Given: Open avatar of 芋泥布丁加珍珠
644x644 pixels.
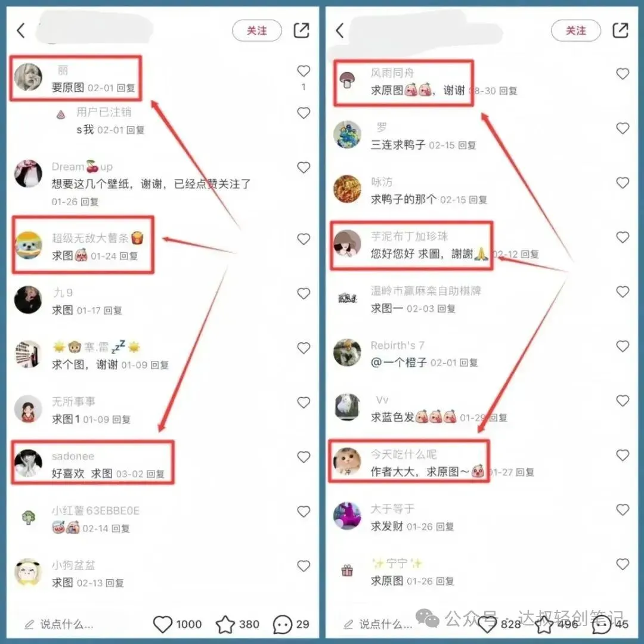Looking at the screenshot, I should coord(347,243).
